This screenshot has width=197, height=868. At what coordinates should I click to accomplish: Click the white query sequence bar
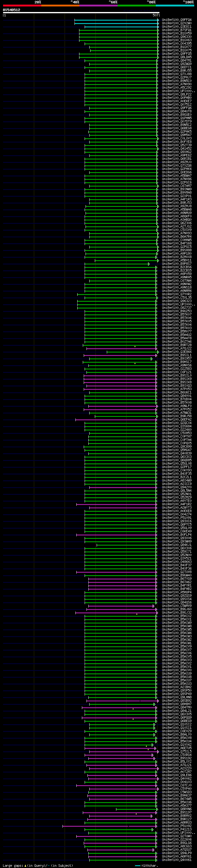[81, 13]
